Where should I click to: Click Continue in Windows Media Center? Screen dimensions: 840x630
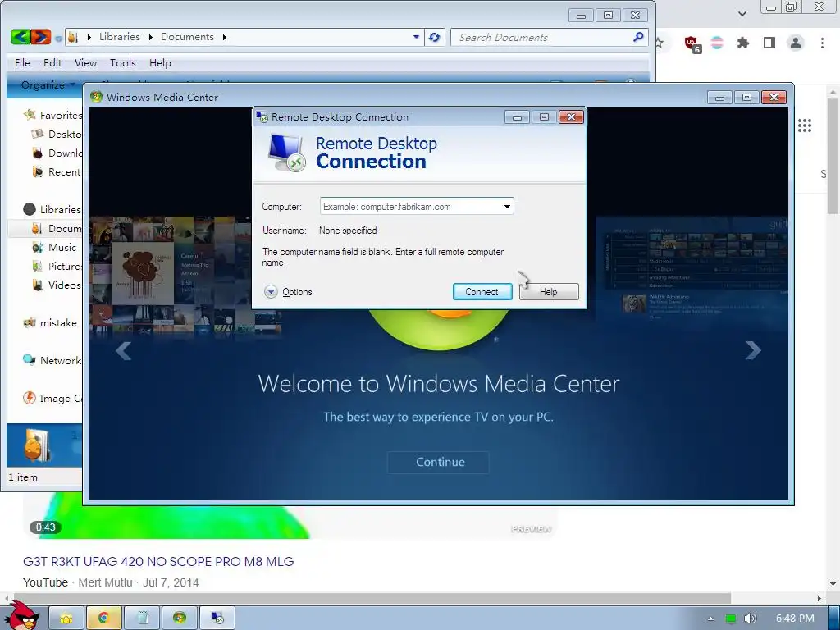pos(438,463)
